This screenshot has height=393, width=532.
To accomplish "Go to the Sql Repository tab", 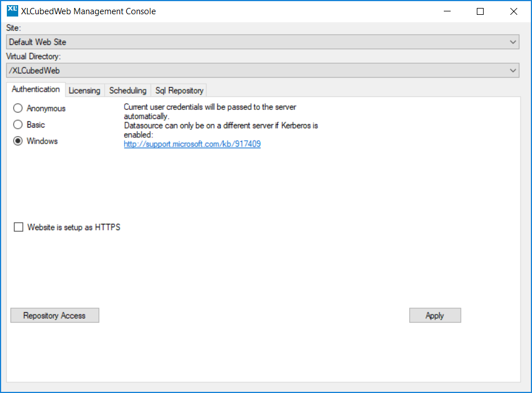I will coord(179,91).
